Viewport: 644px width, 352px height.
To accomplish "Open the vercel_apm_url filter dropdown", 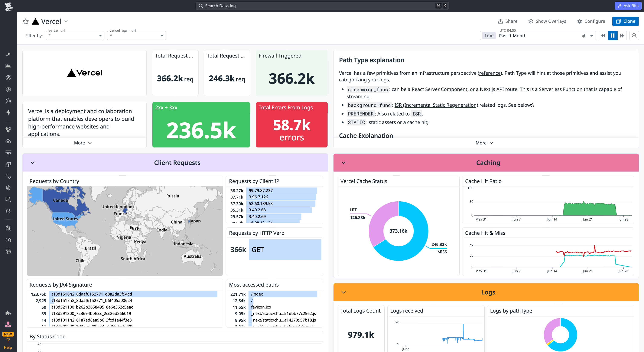I will pyautogui.click(x=137, y=36).
